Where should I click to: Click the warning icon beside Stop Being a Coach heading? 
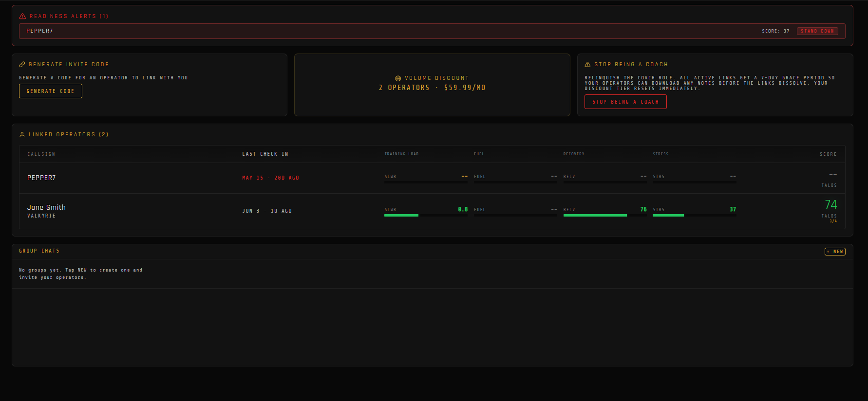tap(587, 64)
